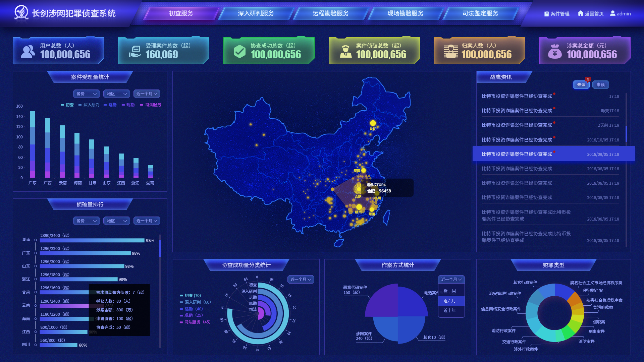Click the solved cases police officer icon
644x362 pixels.
point(345,51)
